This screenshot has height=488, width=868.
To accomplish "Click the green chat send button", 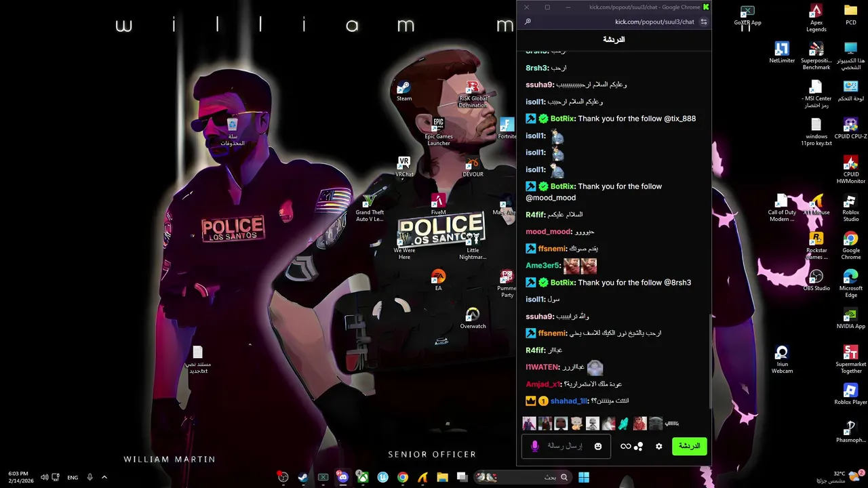I will pos(689,446).
